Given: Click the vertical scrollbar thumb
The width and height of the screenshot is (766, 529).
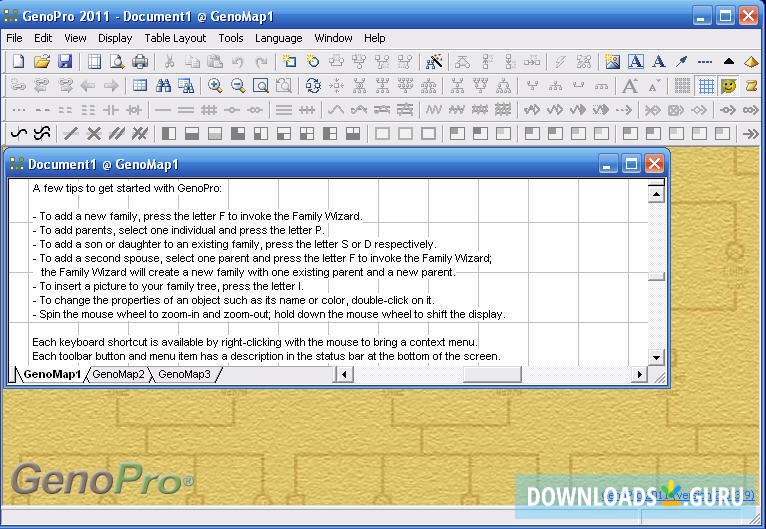Looking at the screenshot, I should (x=656, y=276).
